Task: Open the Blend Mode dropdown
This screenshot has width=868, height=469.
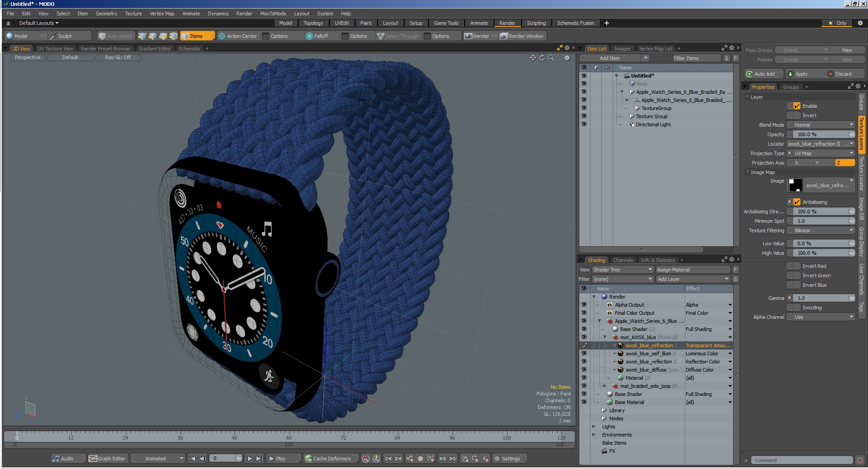Action: click(x=824, y=125)
